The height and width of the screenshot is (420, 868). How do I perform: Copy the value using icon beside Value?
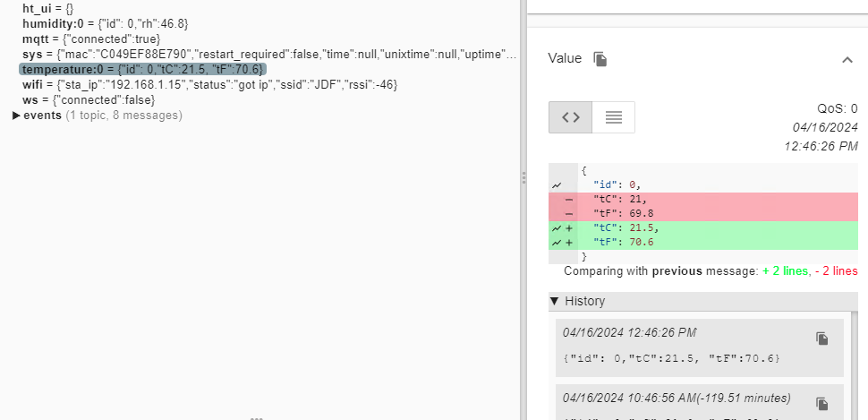tap(601, 59)
